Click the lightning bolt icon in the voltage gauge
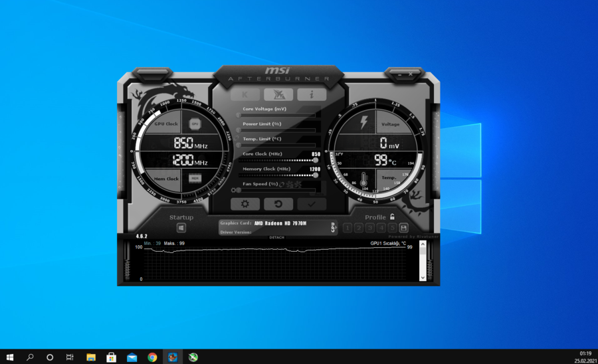Screen dimensions: 598x364 (364, 122)
